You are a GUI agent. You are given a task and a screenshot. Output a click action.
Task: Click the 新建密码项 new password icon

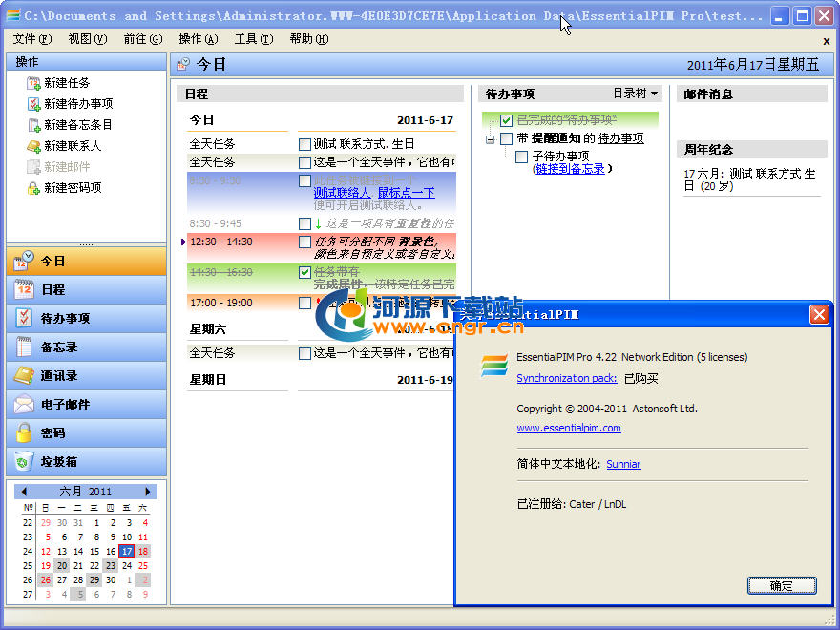[x=33, y=188]
